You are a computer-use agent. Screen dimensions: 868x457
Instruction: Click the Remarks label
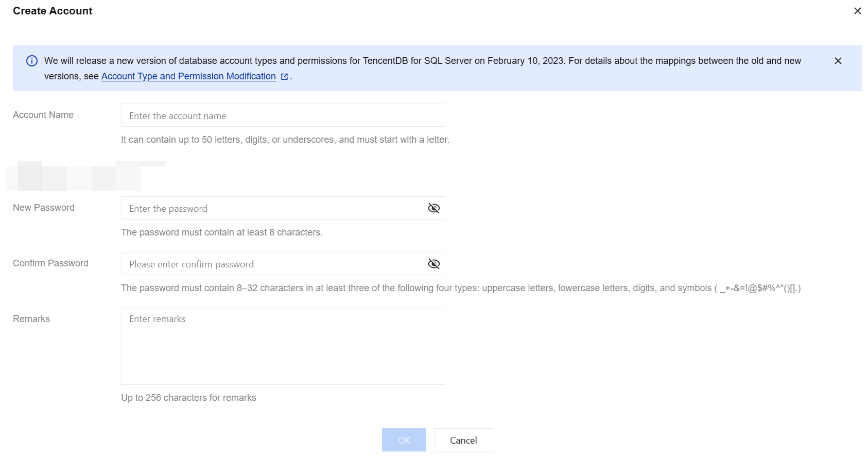[x=31, y=319]
